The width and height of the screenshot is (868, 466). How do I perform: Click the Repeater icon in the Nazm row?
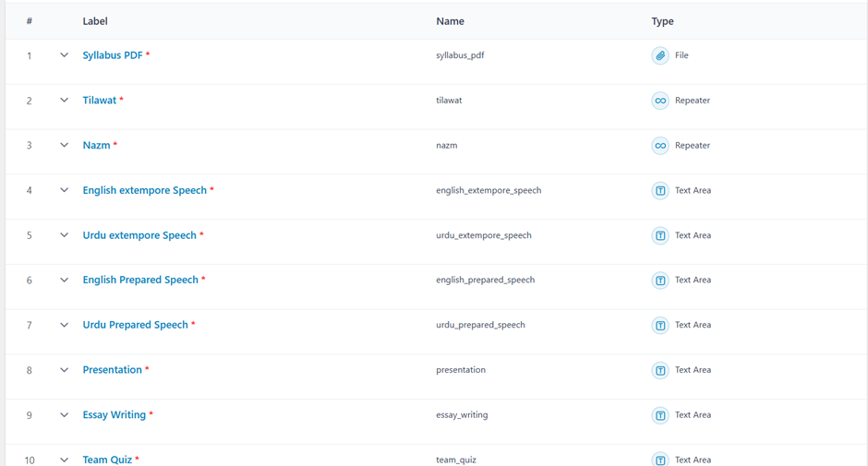point(659,146)
